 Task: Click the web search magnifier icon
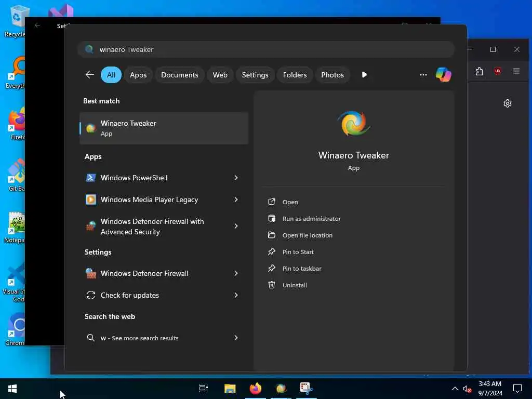click(x=90, y=338)
